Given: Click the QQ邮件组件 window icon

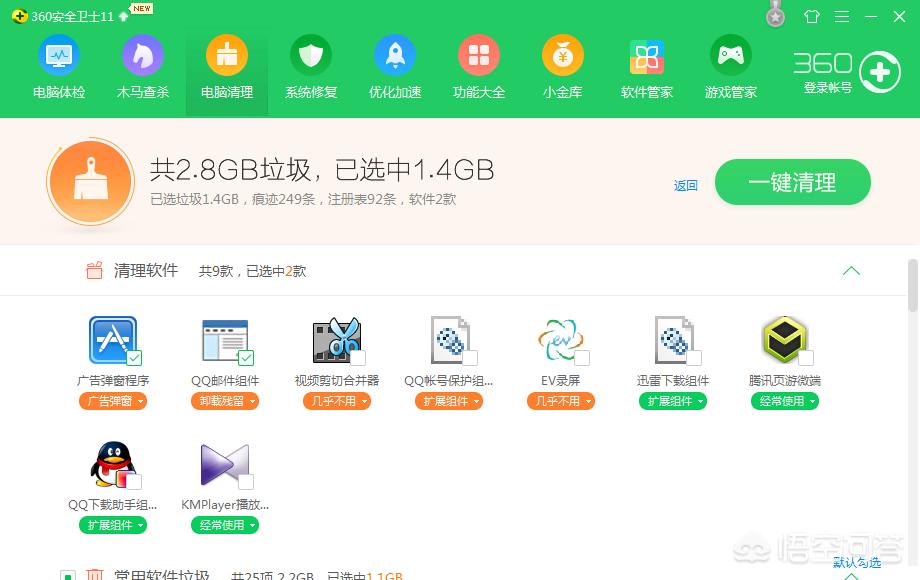Looking at the screenshot, I should tap(225, 340).
